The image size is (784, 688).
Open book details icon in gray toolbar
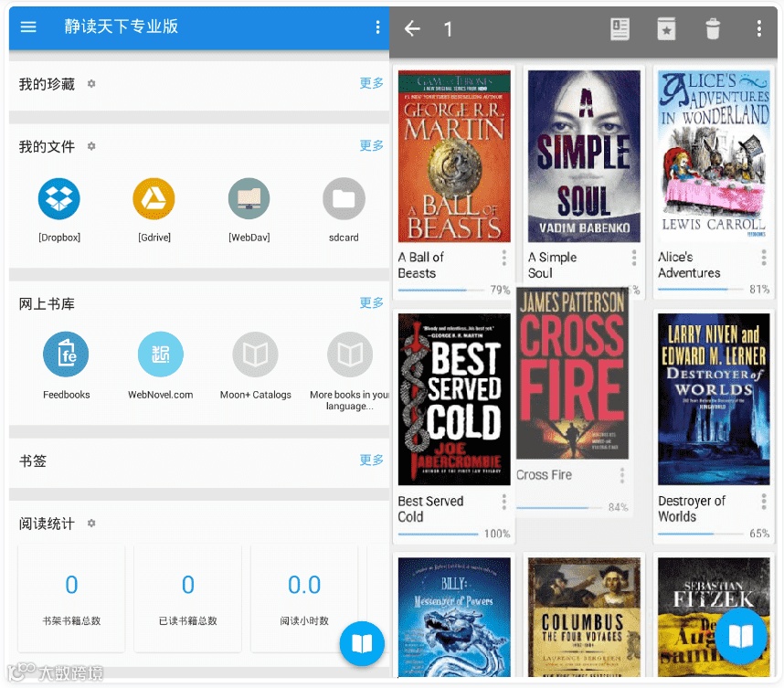[620, 29]
